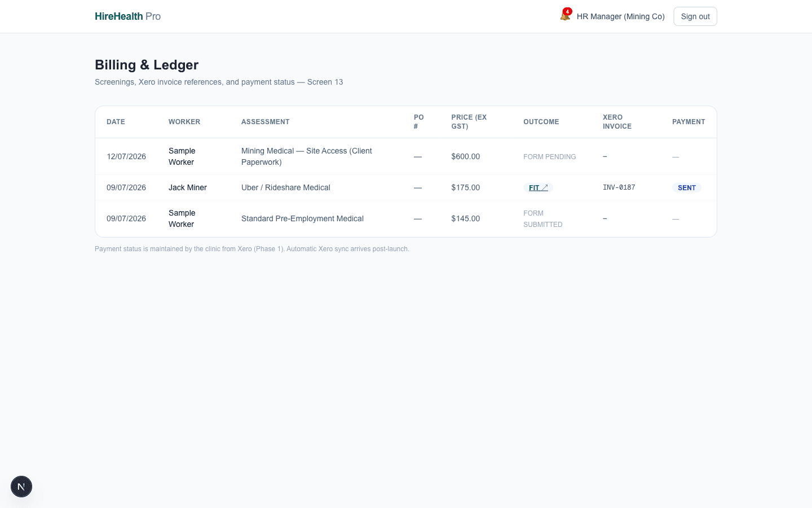
Task: Select invoice reference INV-0187
Action: coord(619,187)
